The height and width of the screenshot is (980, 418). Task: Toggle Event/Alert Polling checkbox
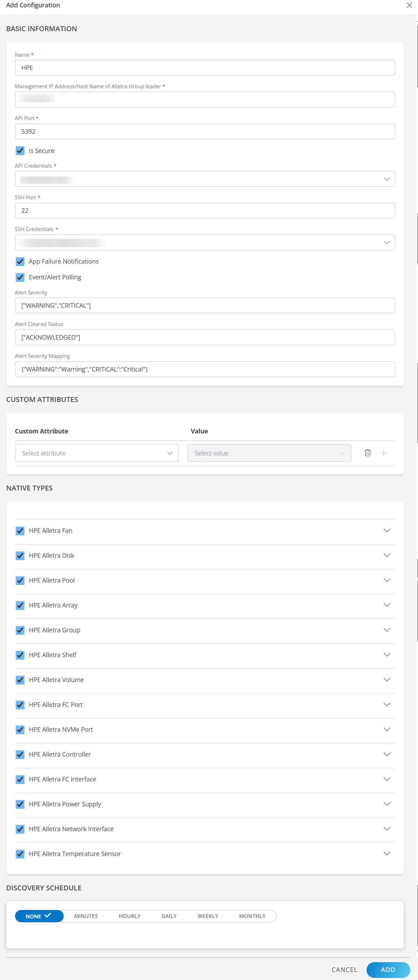20,277
